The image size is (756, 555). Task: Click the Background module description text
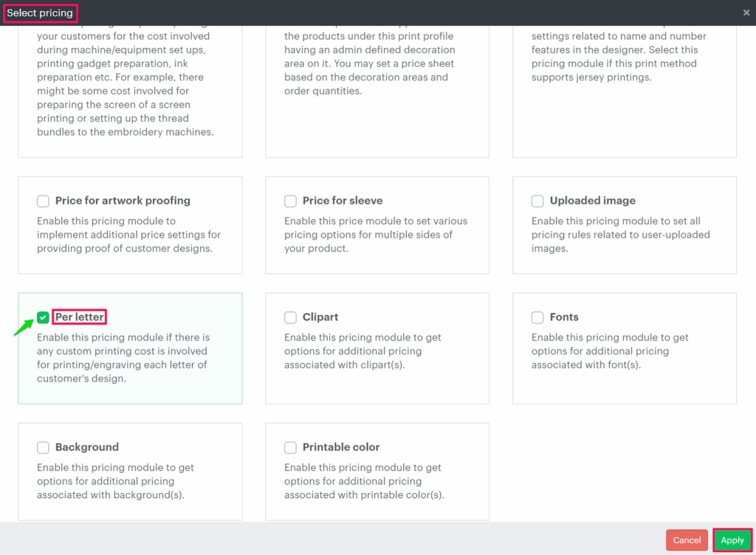point(116,481)
